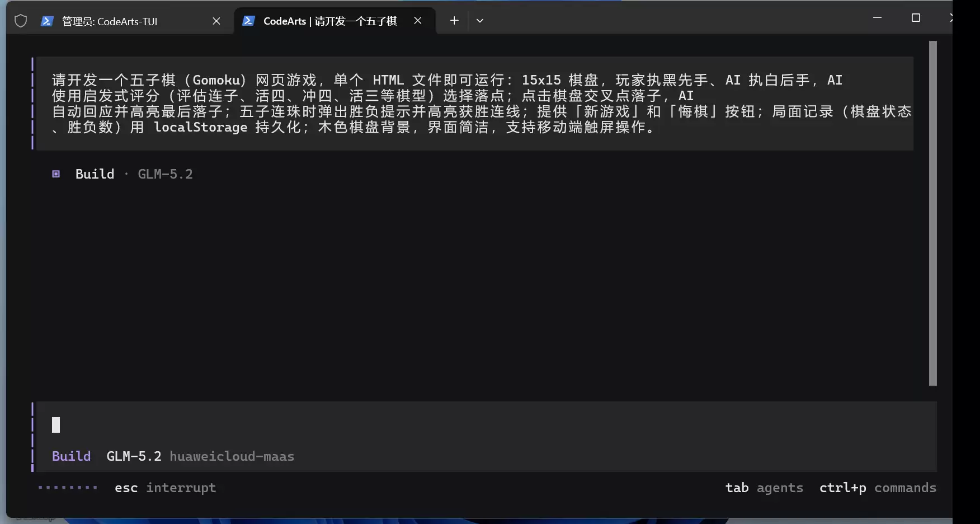Click the shield icon in the title bar
Viewport: 980px width, 524px height.
tap(21, 21)
